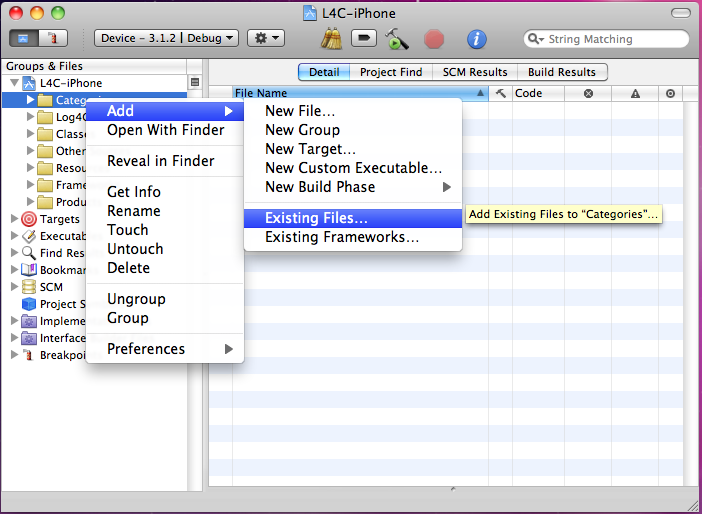Select the Debug page layout button
The height and width of the screenshot is (514, 702).
tap(53, 39)
